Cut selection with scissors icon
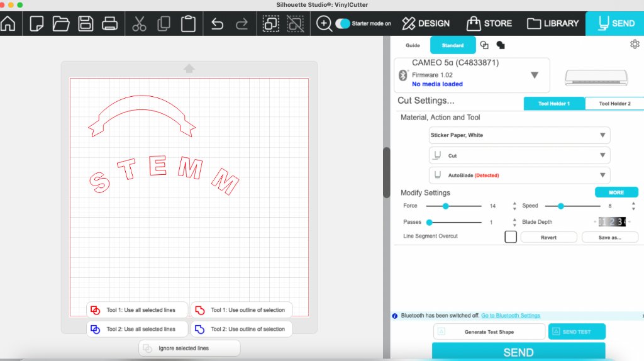The image size is (644, 361). [139, 23]
